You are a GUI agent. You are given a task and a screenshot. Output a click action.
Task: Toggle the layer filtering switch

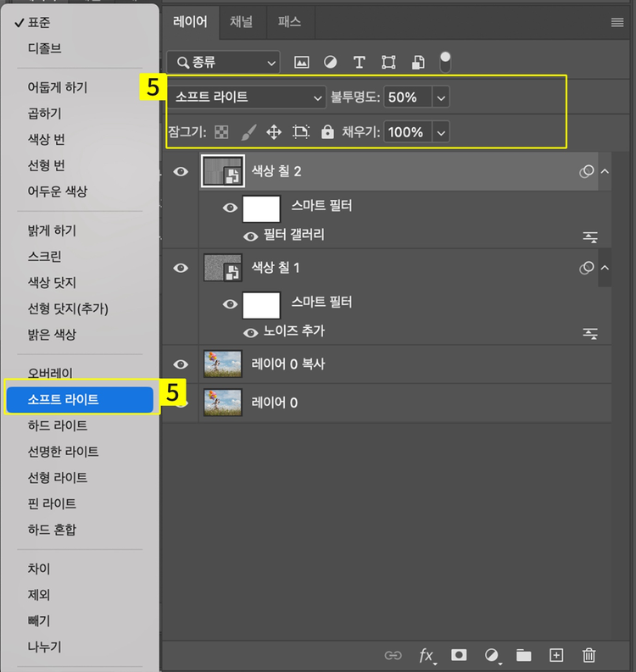(x=445, y=62)
